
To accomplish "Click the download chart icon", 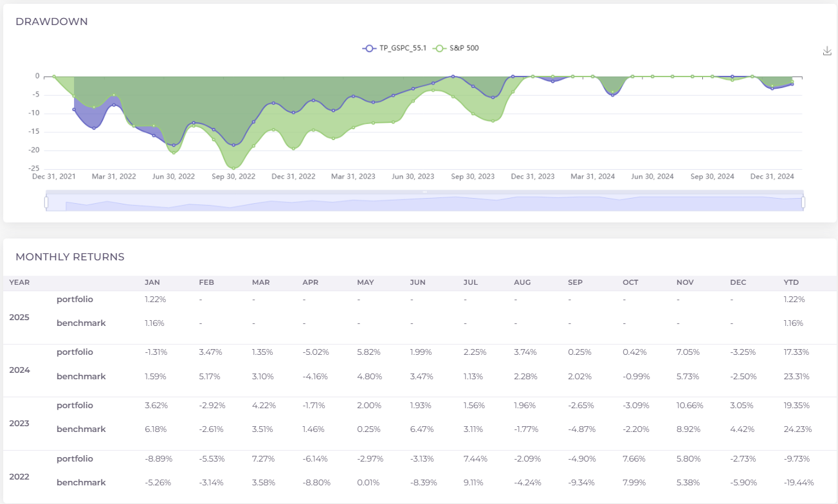I will point(827,51).
